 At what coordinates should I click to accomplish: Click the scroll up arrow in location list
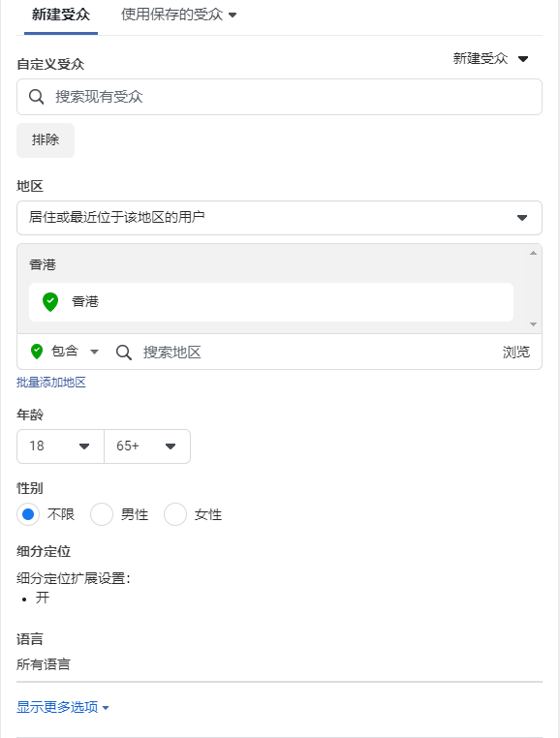click(x=533, y=253)
